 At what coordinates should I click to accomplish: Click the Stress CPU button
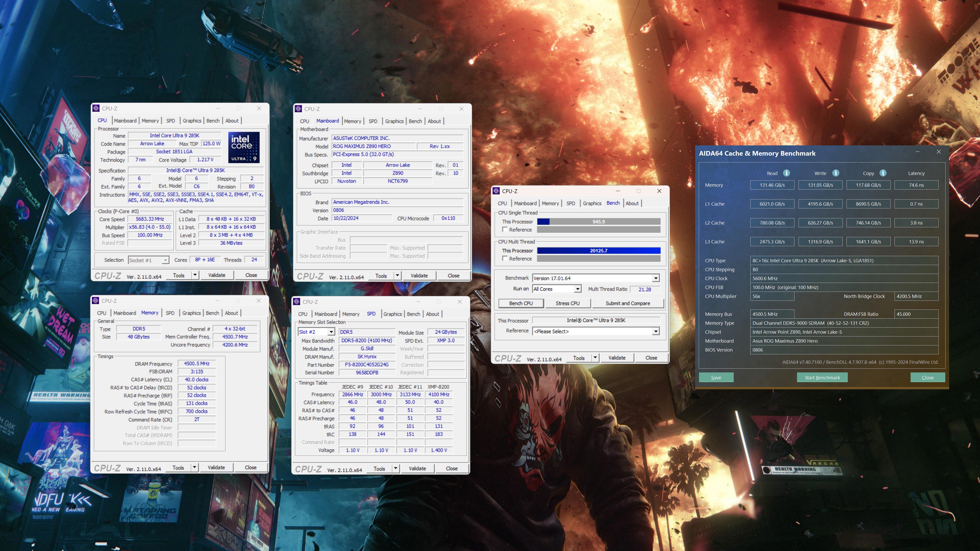[x=568, y=304]
